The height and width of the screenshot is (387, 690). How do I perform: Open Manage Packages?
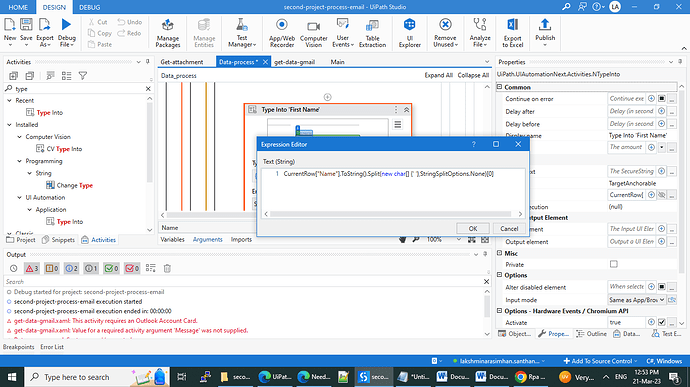pos(168,33)
